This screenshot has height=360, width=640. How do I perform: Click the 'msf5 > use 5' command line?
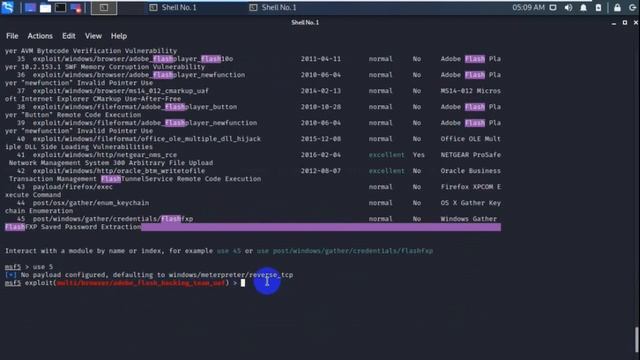coord(29,267)
